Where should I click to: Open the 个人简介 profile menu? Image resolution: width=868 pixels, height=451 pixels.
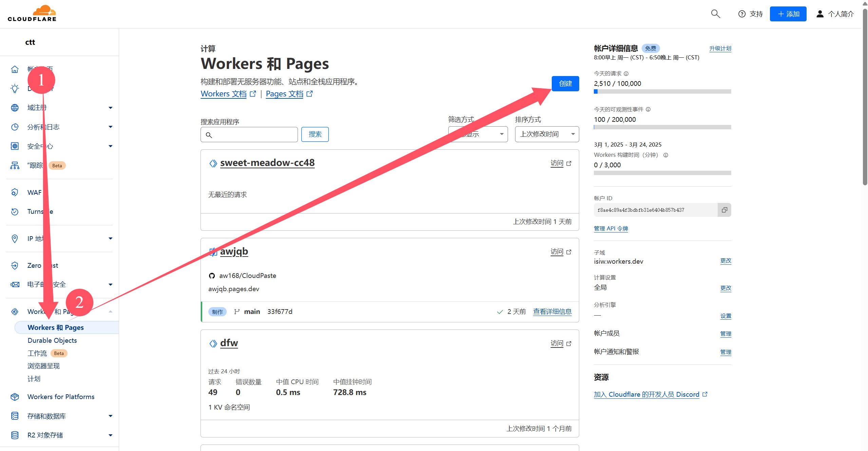835,14
